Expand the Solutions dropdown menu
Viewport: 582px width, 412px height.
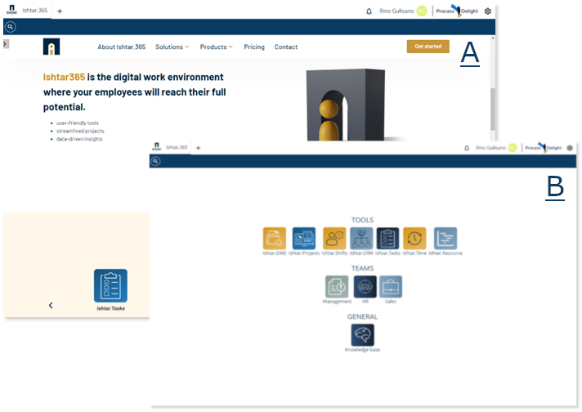click(172, 47)
